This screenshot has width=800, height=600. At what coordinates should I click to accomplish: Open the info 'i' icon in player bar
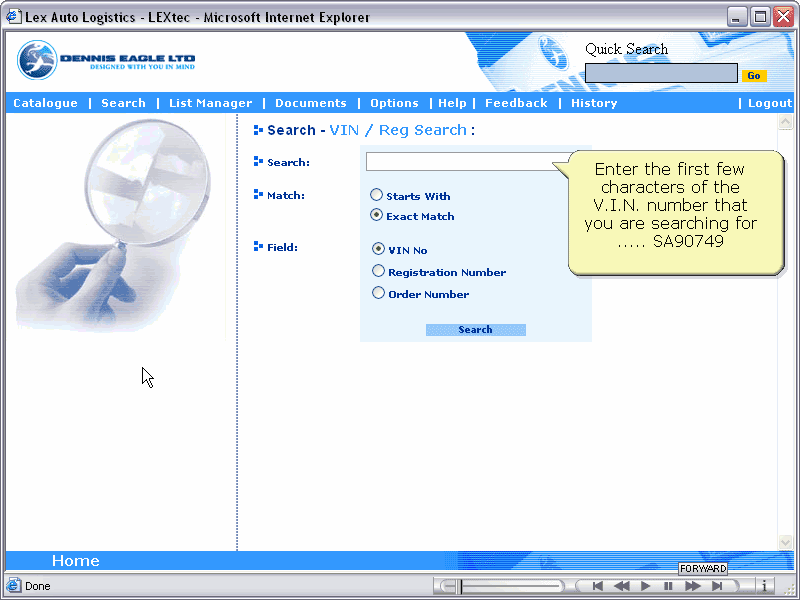pos(764,586)
